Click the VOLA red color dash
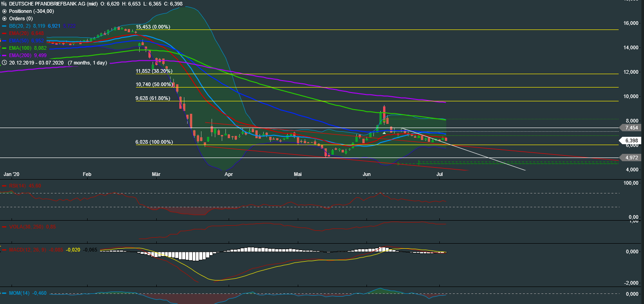 click(x=4, y=227)
